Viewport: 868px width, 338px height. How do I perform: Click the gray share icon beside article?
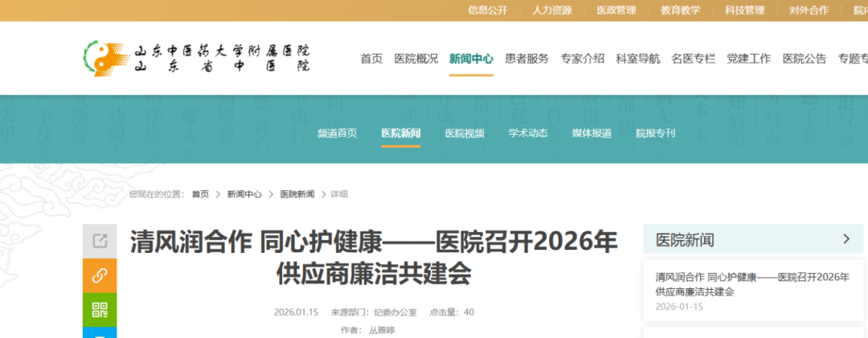(100, 241)
